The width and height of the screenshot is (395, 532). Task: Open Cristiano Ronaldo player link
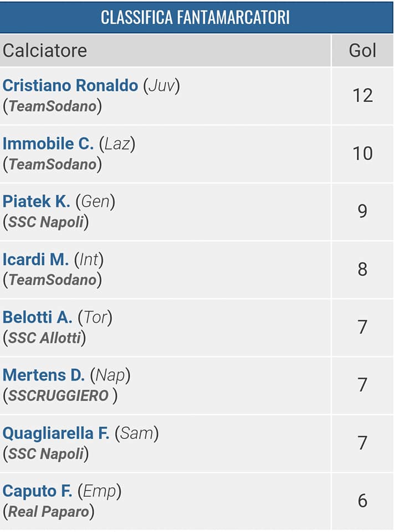[x=70, y=86]
